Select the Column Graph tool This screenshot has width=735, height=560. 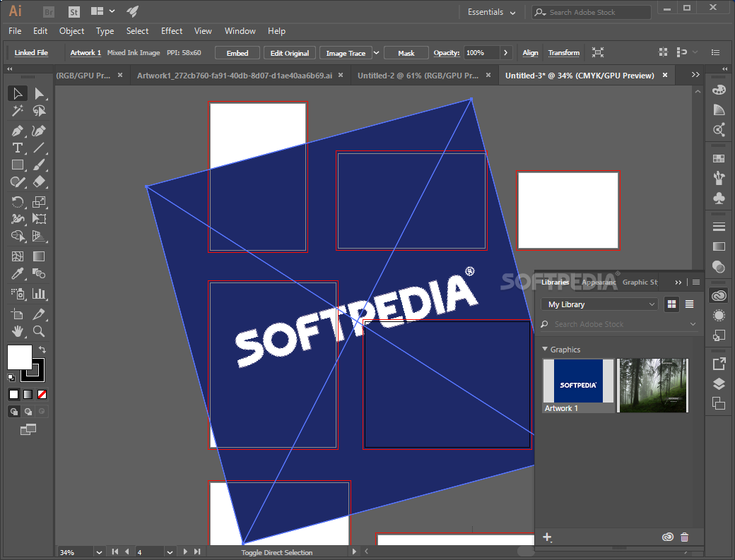coord(39,294)
